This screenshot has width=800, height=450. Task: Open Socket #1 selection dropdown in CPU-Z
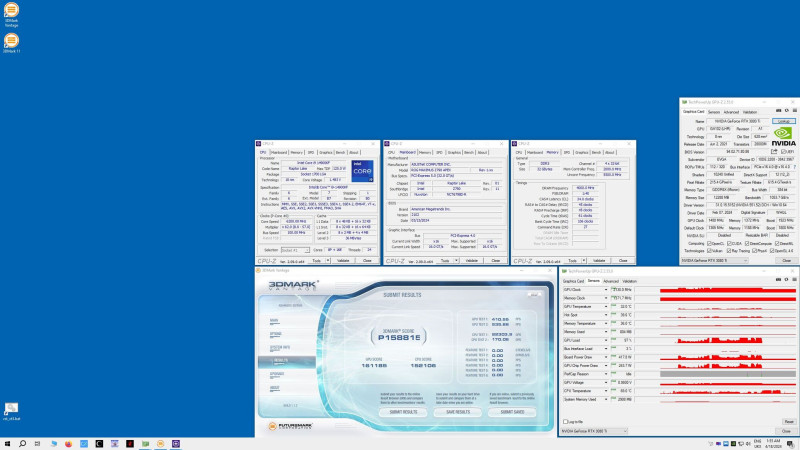click(x=295, y=250)
